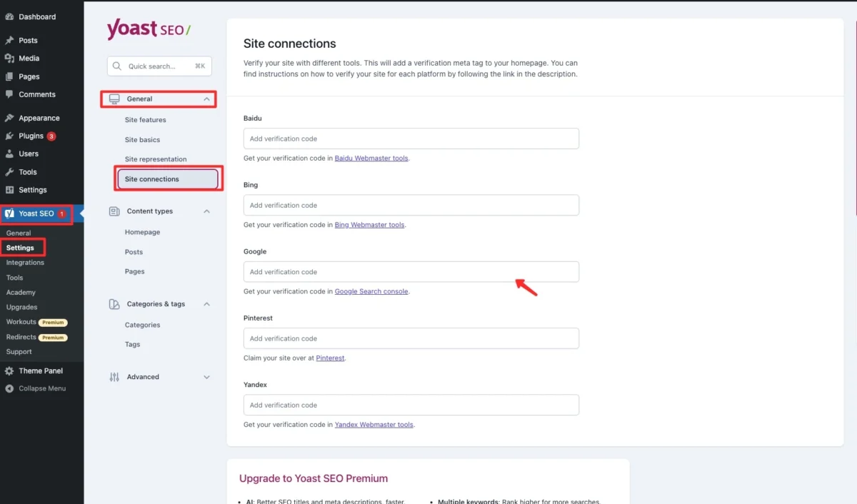Focus the Bing verification code field

coord(411,205)
